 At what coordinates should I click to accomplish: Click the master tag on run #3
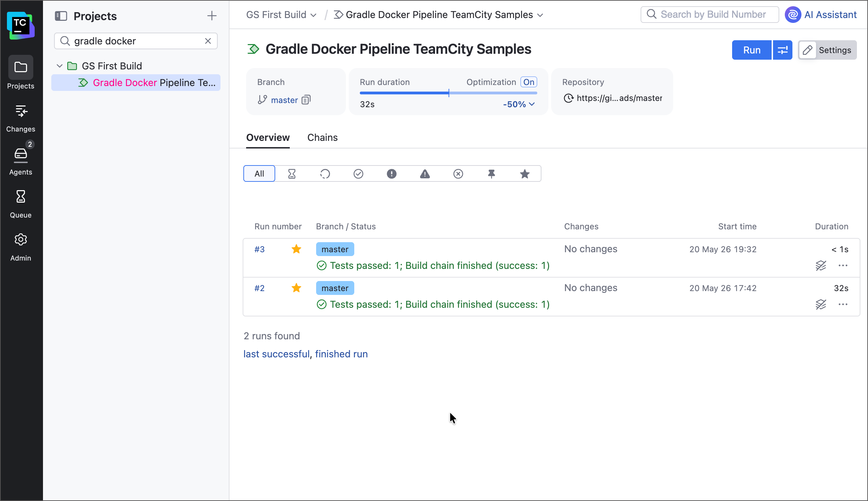pos(335,249)
